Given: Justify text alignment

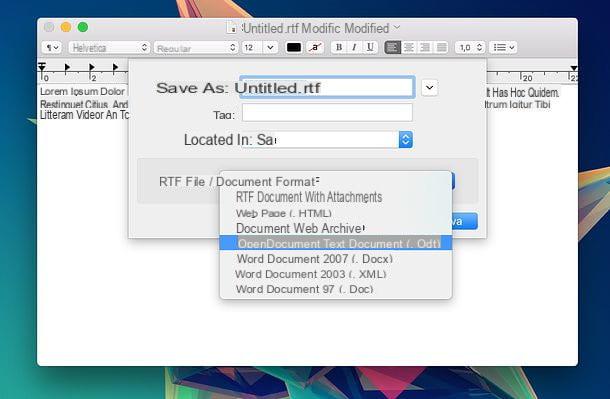Looking at the screenshot, I should (x=441, y=47).
